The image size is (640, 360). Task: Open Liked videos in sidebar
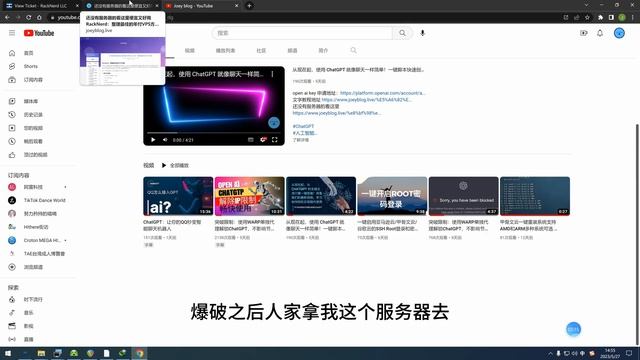pyautogui.click(x=35, y=155)
